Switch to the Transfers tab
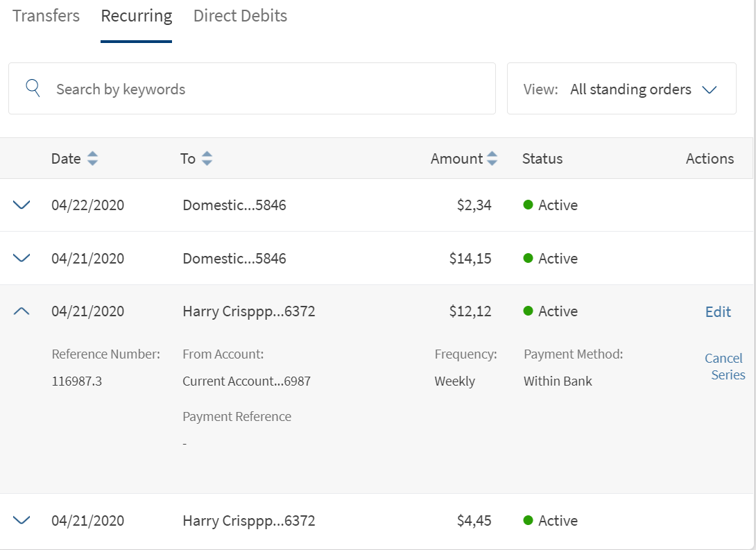 46,16
